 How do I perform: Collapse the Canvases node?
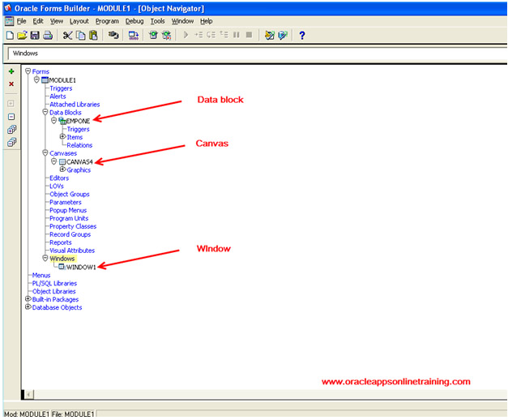tap(45, 152)
